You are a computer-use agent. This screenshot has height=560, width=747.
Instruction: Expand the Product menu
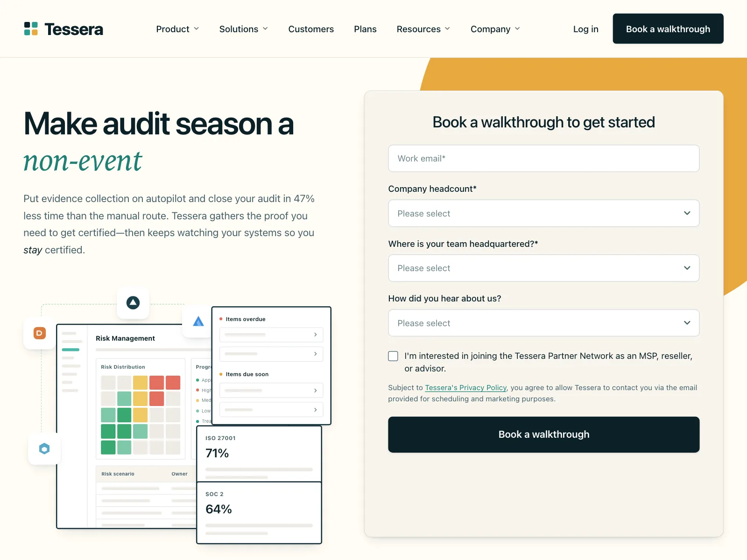(177, 29)
